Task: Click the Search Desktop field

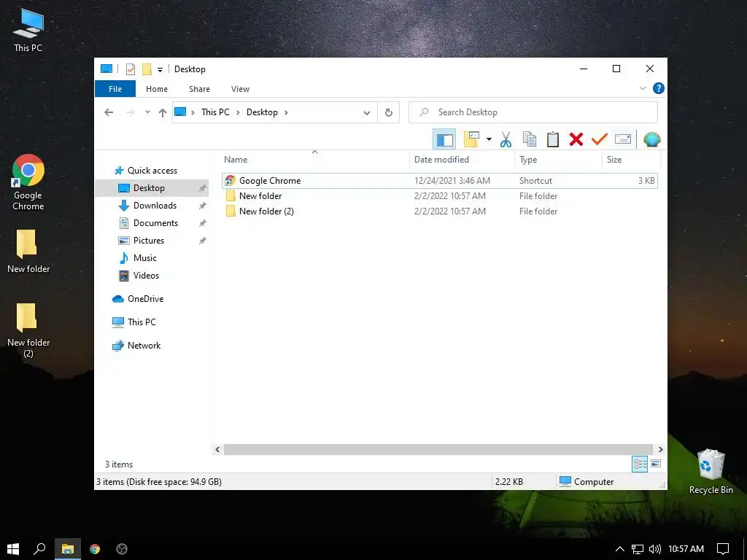Action: [533, 112]
